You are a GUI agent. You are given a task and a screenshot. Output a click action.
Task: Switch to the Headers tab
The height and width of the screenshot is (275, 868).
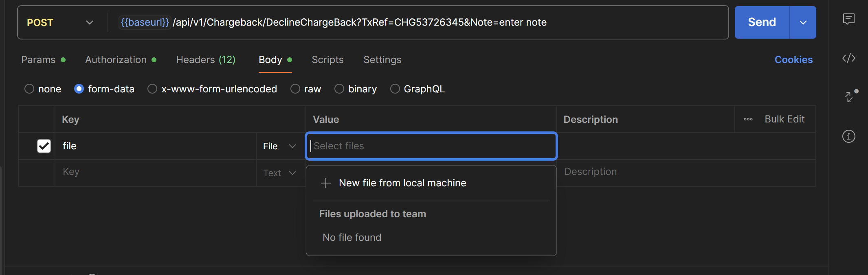tap(206, 60)
